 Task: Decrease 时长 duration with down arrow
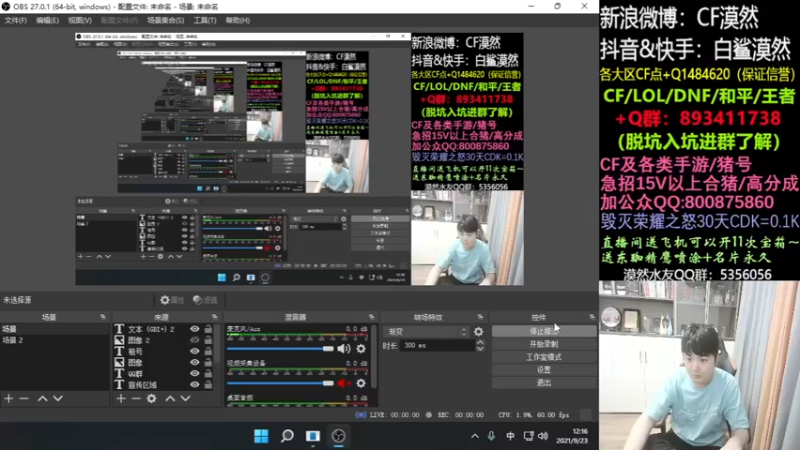(480, 348)
